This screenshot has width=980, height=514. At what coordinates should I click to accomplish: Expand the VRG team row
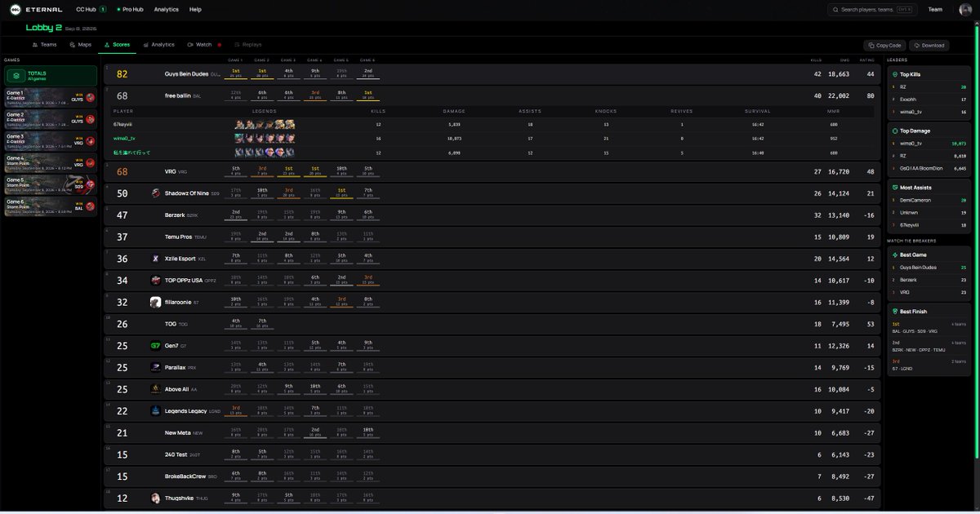(492, 172)
